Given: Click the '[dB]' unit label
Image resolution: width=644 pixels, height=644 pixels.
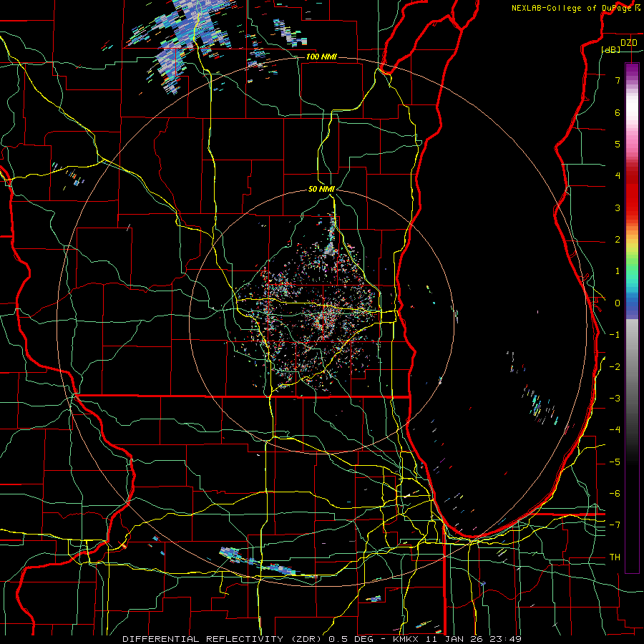Looking at the screenshot, I should tap(611, 49).
